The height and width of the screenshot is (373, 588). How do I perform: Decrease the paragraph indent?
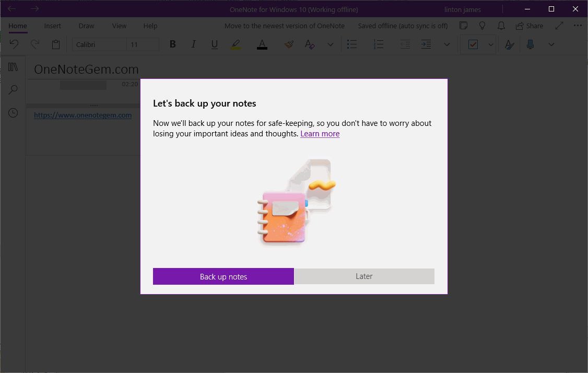click(405, 44)
